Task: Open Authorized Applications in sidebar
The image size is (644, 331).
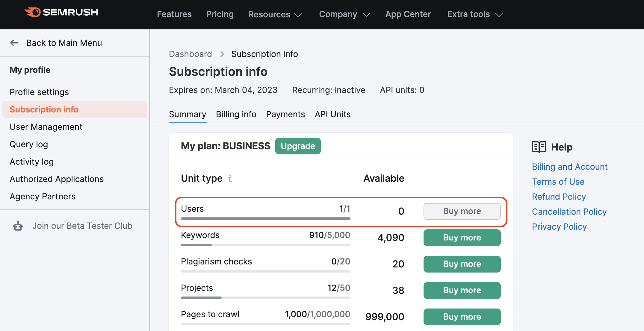Action: (x=57, y=179)
